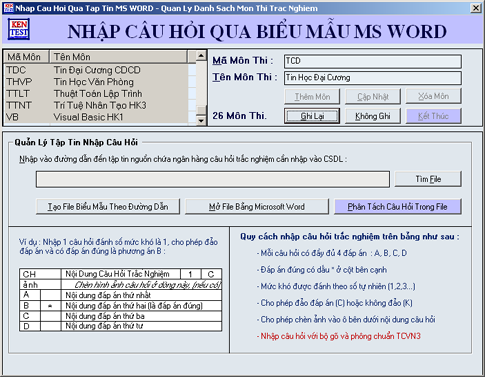The height and width of the screenshot is (377, 485).
Task: Click the Mã Môn column header
Action: click(x=26, y=57)
